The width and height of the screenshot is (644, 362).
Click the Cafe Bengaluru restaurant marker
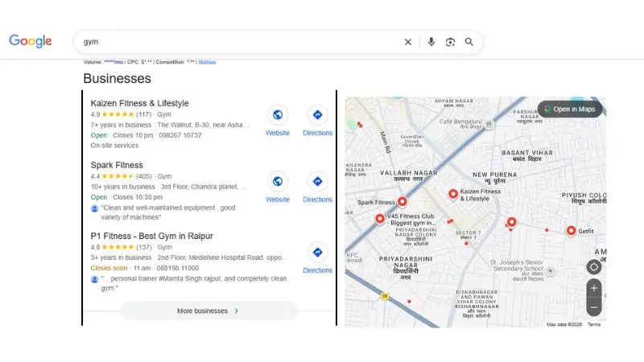point(489,124)
